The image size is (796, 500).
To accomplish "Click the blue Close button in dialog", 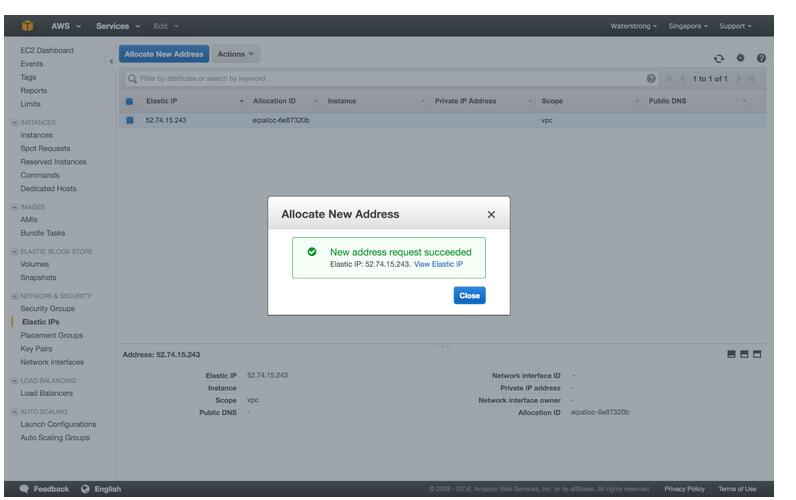I will [470, 295].
